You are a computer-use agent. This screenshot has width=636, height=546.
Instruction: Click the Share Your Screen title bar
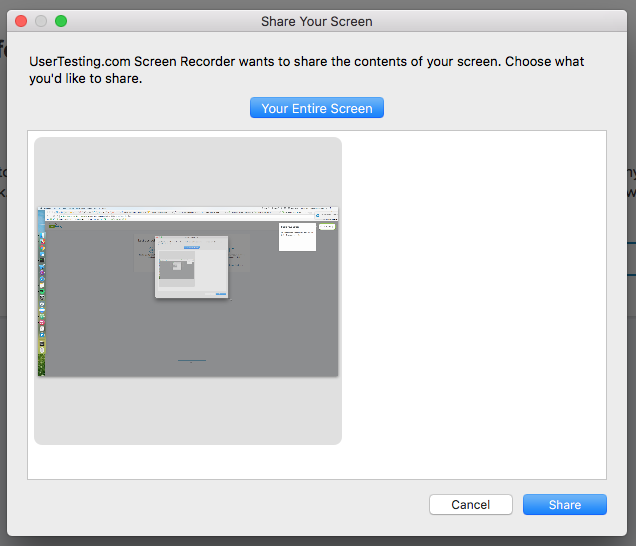tap(316, 20)
